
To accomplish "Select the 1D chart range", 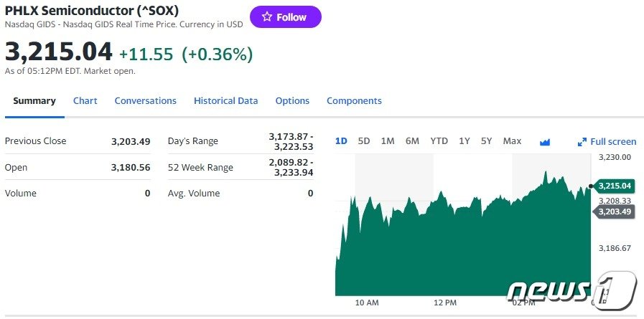I will 341,141.
